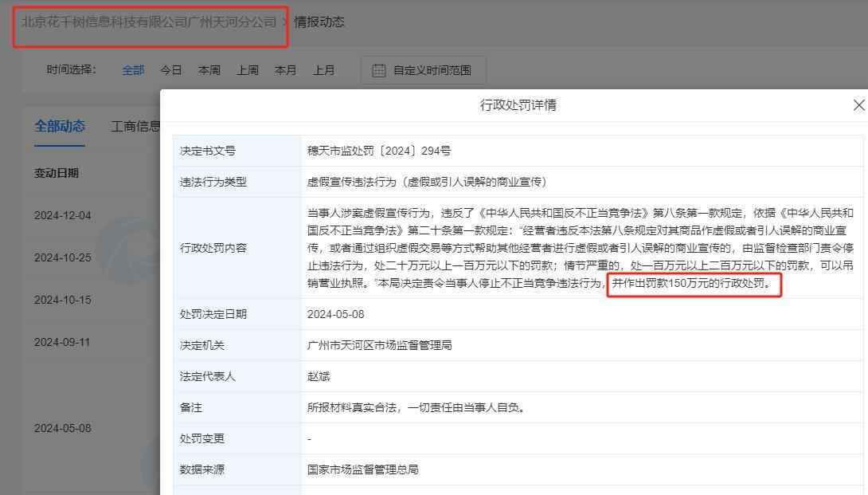Click the 变动日期 column header
Screen dimensions: 868x495
coord(57,173)
